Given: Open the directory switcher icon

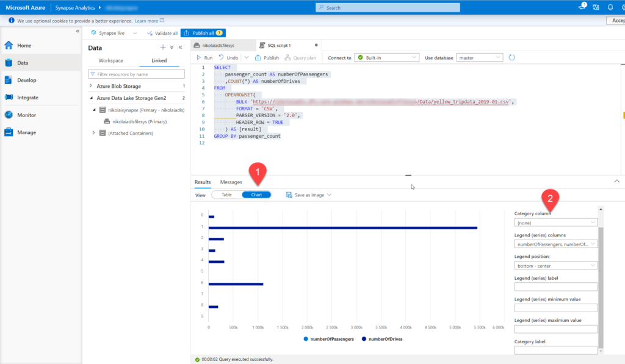Looking at the screenshot, I should coord(596,7).
